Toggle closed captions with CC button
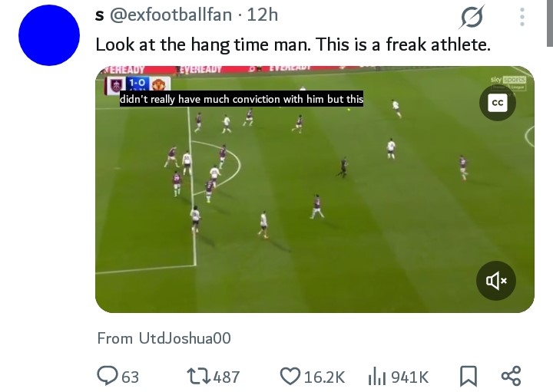This screenshot has width=553, height=392. pos(497,103)
